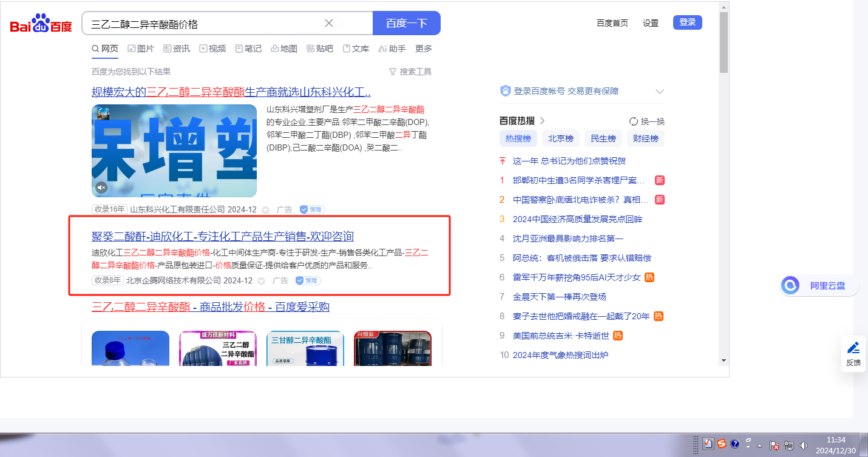
Task: Select the 热搜榜 tab
Action: 518,138
